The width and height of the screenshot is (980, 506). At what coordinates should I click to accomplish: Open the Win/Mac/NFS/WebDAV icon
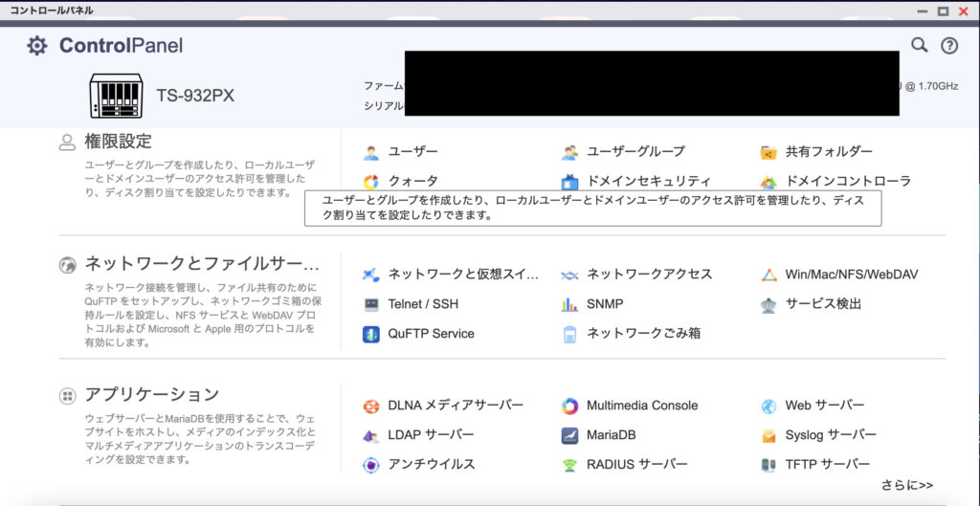768,275
